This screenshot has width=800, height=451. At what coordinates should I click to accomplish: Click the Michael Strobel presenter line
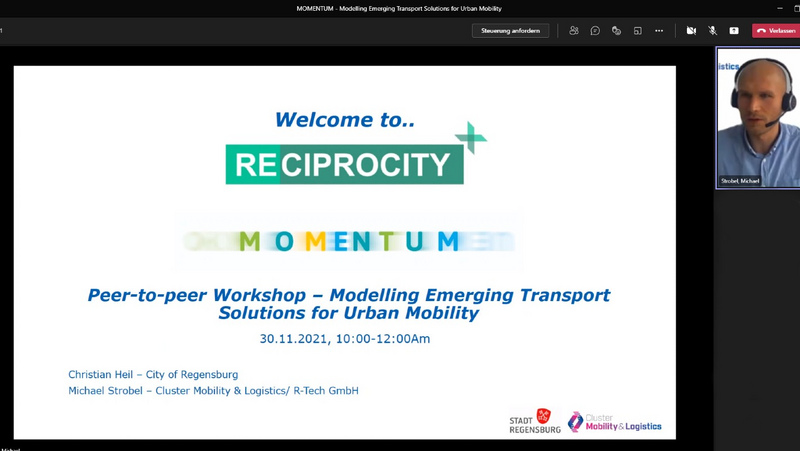(x=213, y=391)
